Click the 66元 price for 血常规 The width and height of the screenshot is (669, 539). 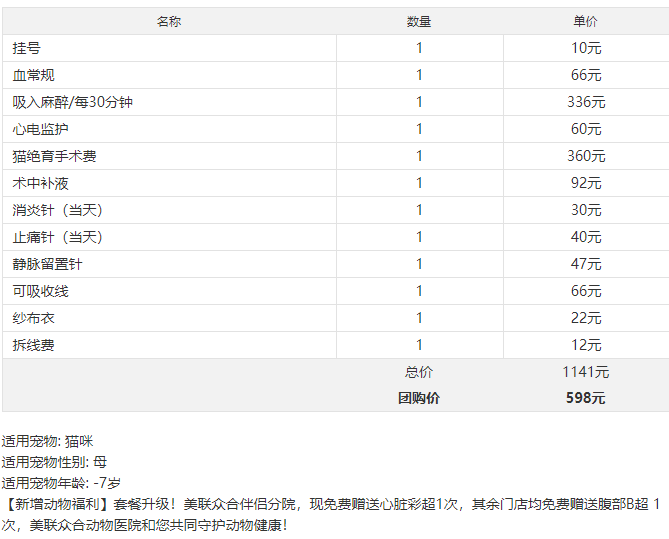click(586, 75)
